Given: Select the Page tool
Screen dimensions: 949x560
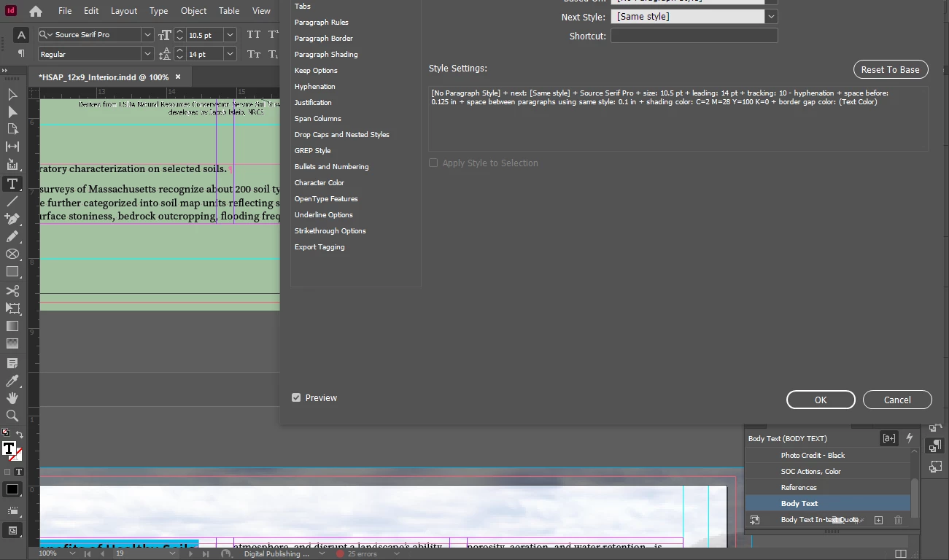Looking at the screenshot, I should (12, 129).
